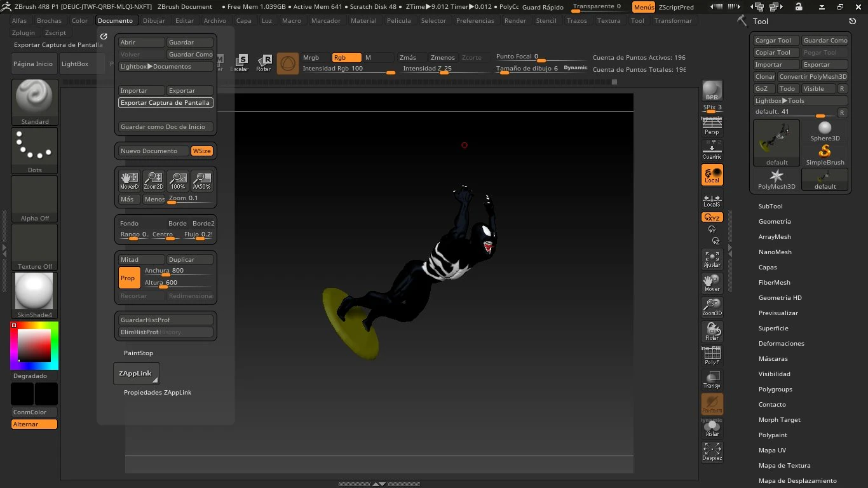Expand the SubTool section

point(771,207)
